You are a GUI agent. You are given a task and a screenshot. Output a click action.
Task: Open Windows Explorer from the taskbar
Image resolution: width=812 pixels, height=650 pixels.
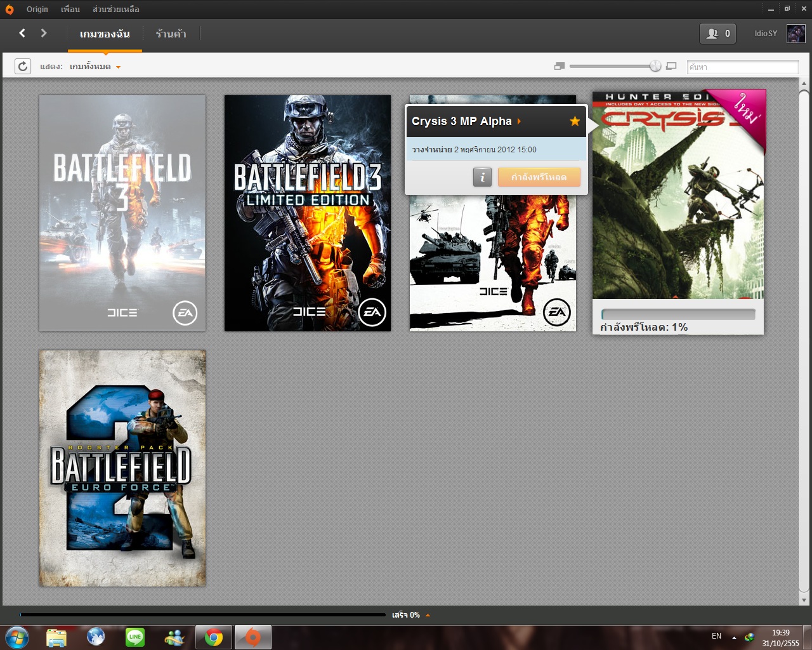click(x=56, y=637)
